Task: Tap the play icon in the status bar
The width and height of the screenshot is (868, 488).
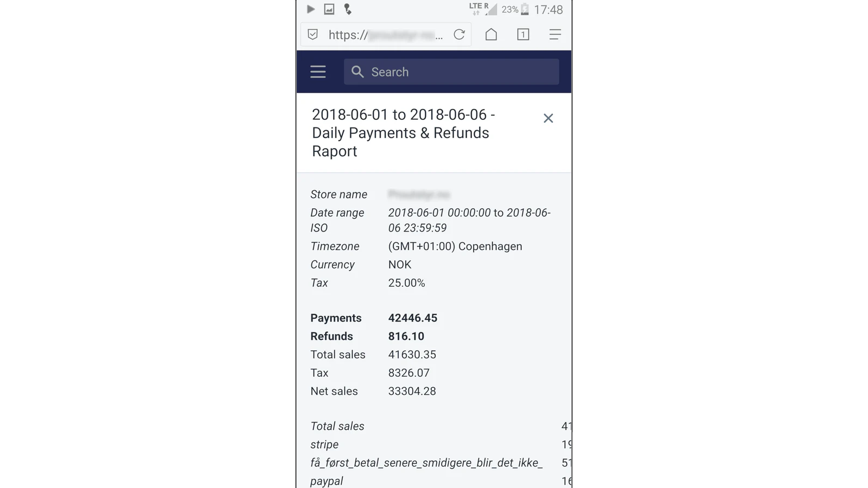Action: [310, 9]
